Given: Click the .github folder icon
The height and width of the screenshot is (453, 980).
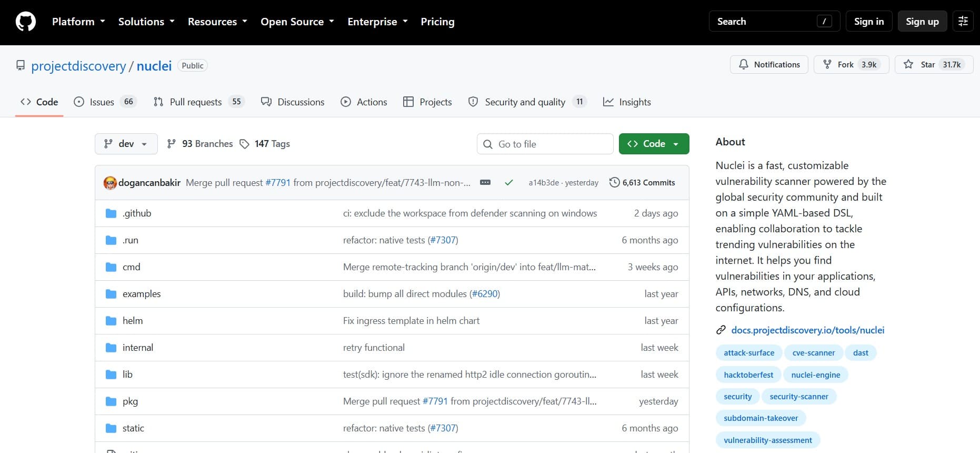Looking at the screenshot, I should [x=111, y=213].
